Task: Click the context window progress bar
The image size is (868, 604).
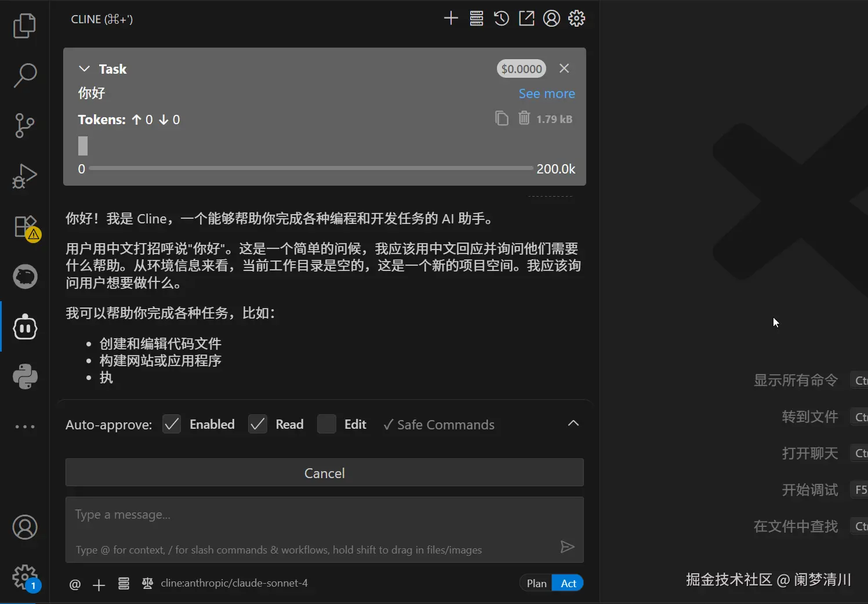Action: pyautogui.click(x=311, y=168)
